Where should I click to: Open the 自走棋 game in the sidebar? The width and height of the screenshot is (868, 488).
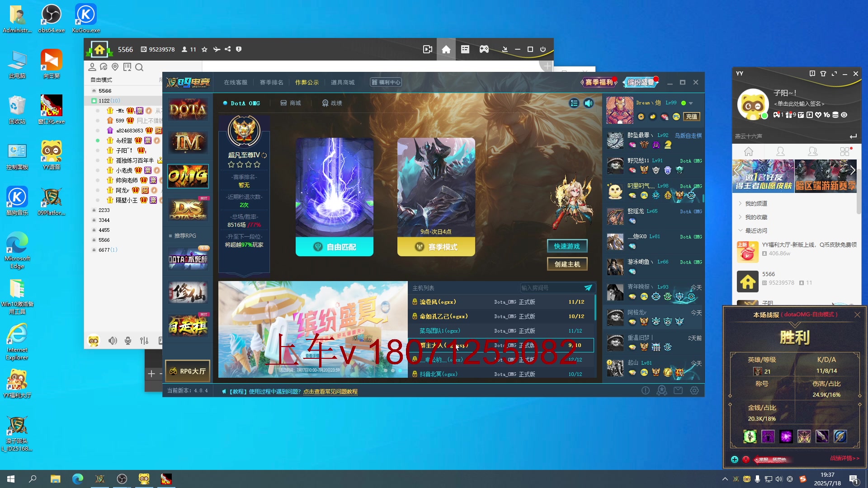tap(188, 326)
